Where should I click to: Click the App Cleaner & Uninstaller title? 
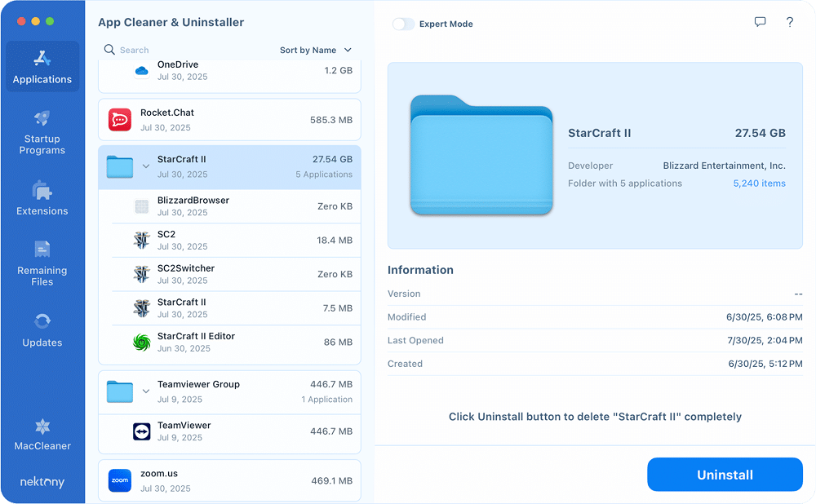pos(171,22)
